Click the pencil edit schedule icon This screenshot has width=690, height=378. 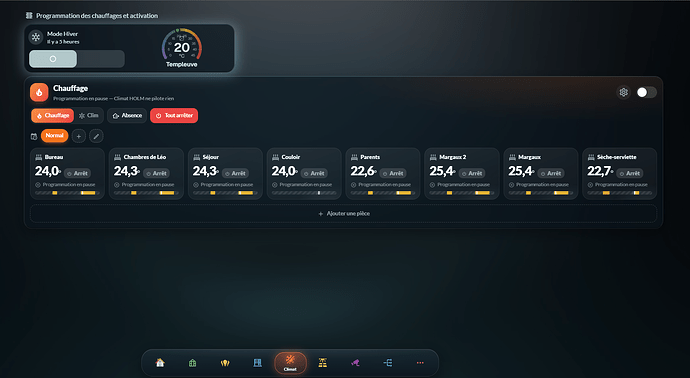click(96, 136)
